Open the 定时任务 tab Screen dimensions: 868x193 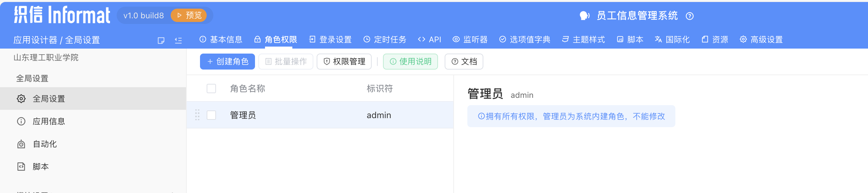pos(385,40)
